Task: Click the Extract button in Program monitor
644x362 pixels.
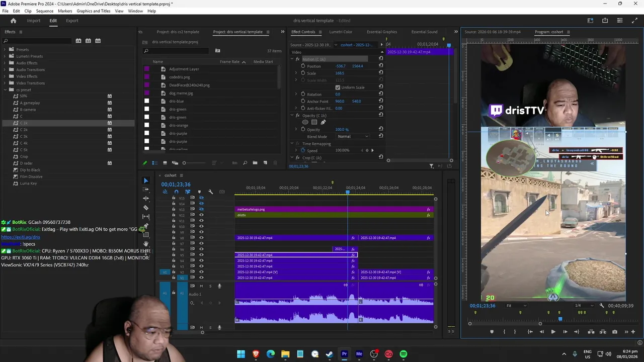Action: [x=603, y=332]
